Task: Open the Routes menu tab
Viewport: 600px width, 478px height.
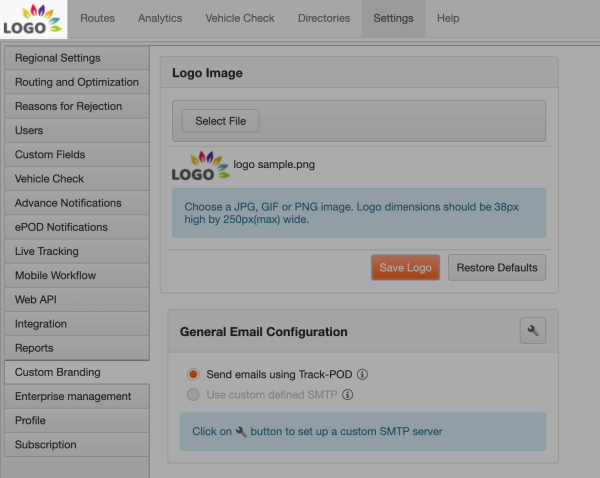Action: (x=97, y=18)
